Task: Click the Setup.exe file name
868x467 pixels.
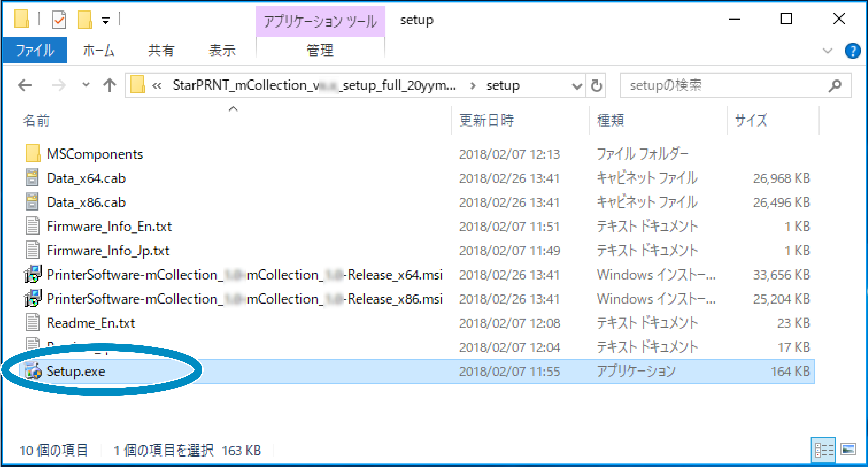Action: [76, 371]
